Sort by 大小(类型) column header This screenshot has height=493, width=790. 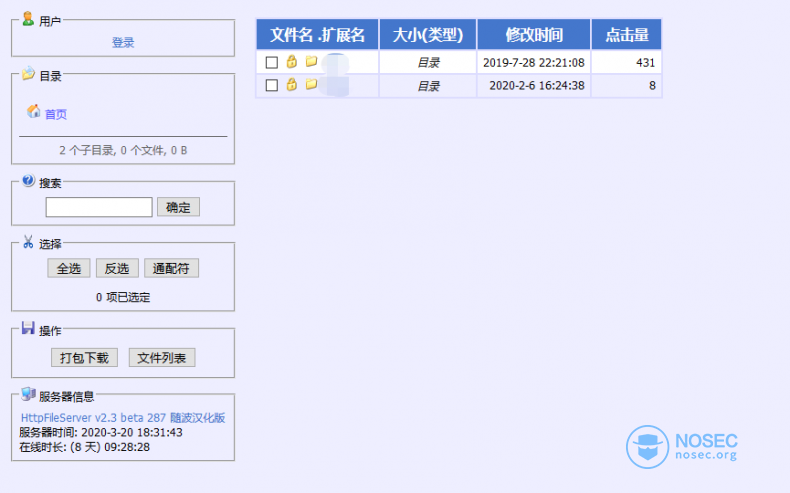click(428, 35)
